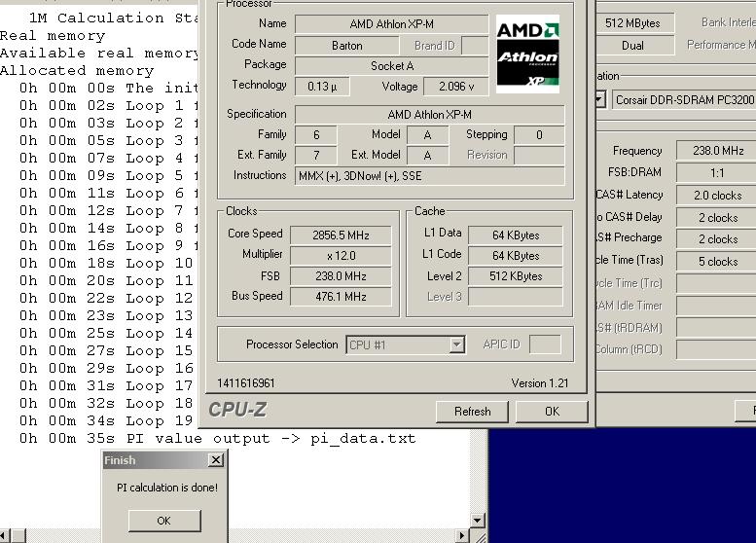Viewport: 756px width, 543px height.
Task: Click OK button in CPU-Z window
Action: click(x=552, y=412)
